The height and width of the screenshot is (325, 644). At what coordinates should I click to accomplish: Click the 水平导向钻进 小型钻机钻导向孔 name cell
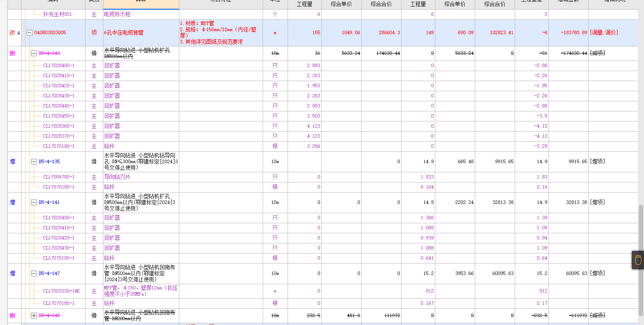[x=141, y=162]
